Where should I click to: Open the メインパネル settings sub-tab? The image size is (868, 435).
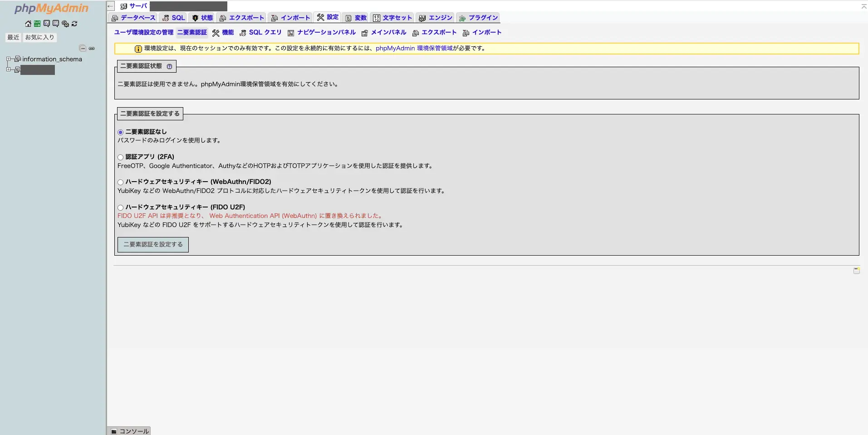tap(384, 32)
